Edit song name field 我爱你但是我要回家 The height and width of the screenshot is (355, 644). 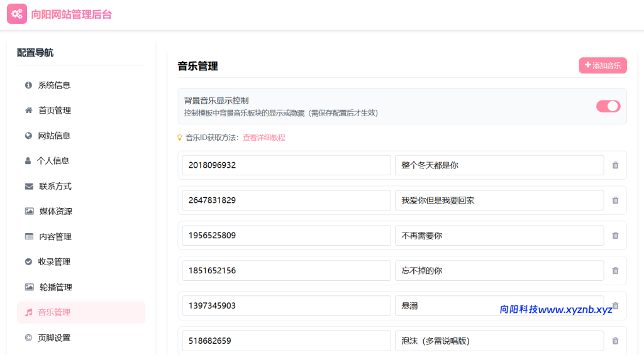[499, 200]
